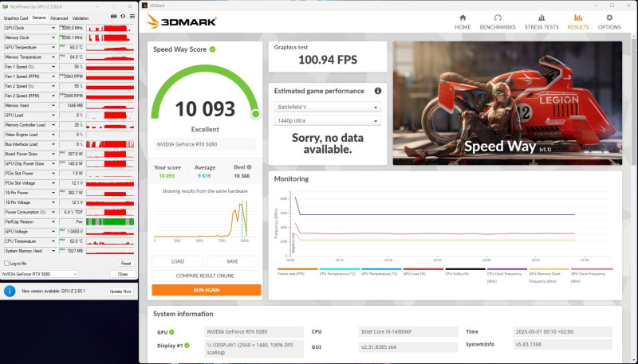The height and width of the screenshot is (364, 638).
Task: Open the Memory Clock sensor dropdown
Action: coord(53,37)
